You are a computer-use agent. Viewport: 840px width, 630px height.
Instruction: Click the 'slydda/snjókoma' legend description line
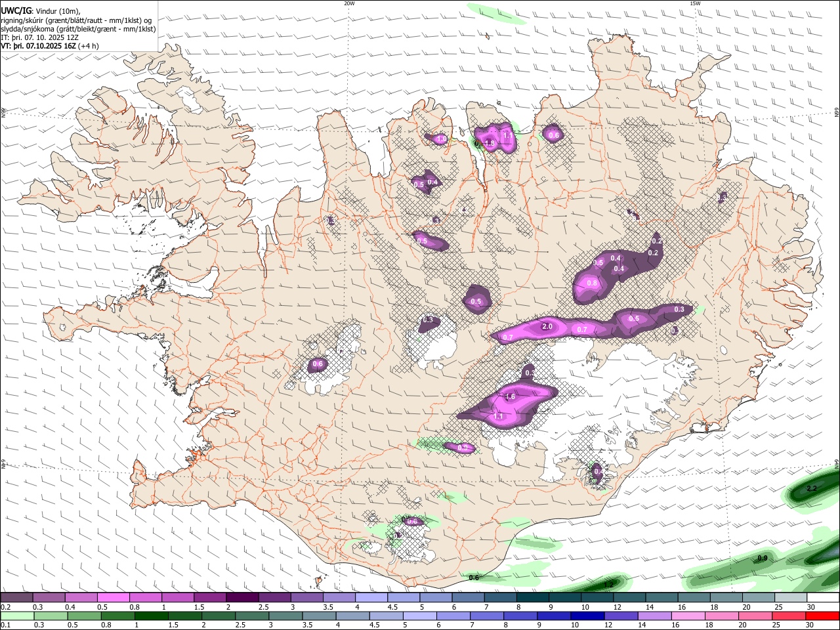pos(79,29)
